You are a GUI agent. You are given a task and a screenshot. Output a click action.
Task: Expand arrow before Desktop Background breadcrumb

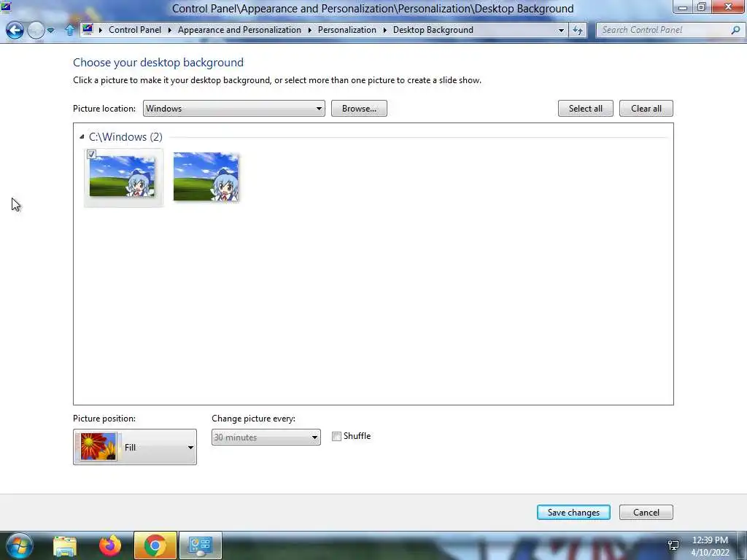click(x=385, y=30)
